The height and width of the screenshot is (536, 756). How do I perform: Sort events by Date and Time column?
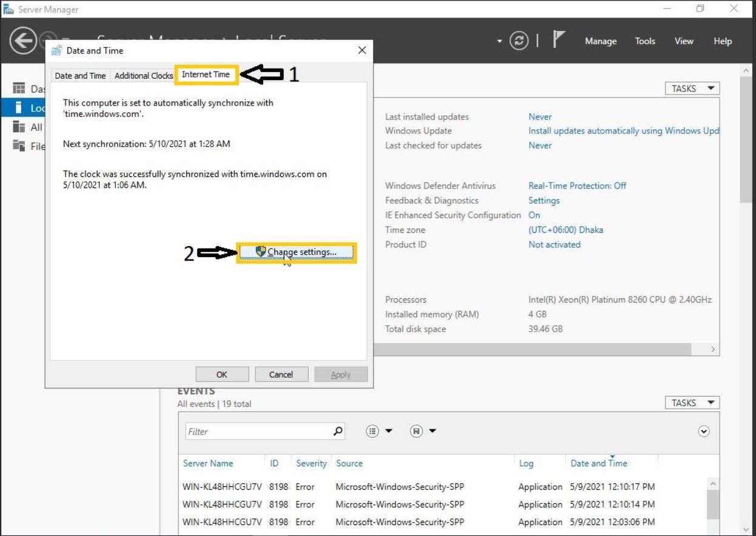click(x=599, y=463)
